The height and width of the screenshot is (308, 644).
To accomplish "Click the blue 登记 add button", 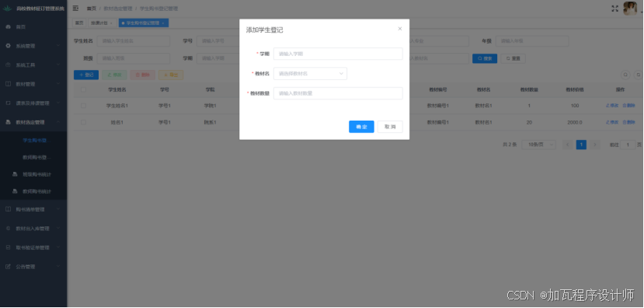I will tap(86, 75).
